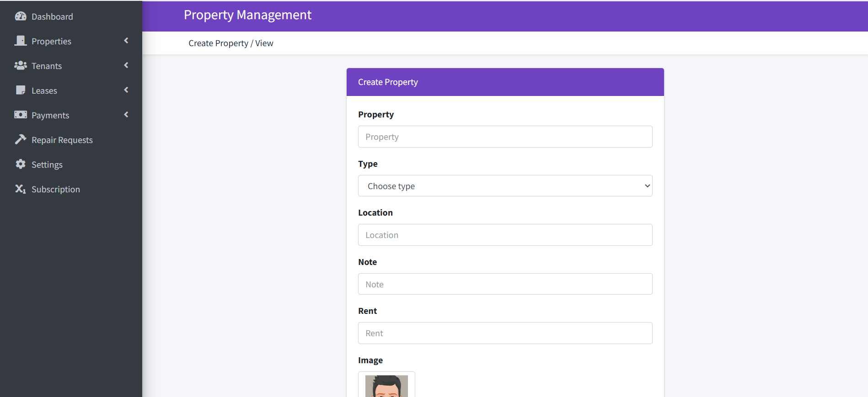
Task: Click the Property Management header title
Action: click(x=247, y=15)
